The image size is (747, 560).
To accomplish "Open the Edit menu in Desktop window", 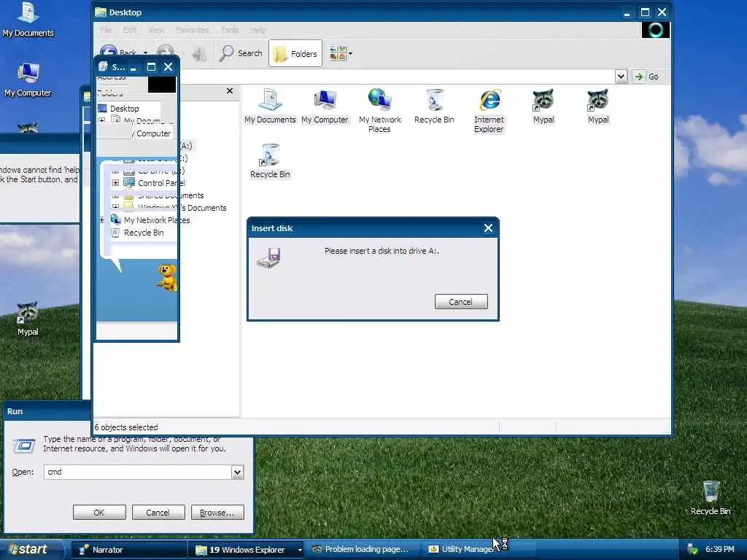I will tap(130, 30).
